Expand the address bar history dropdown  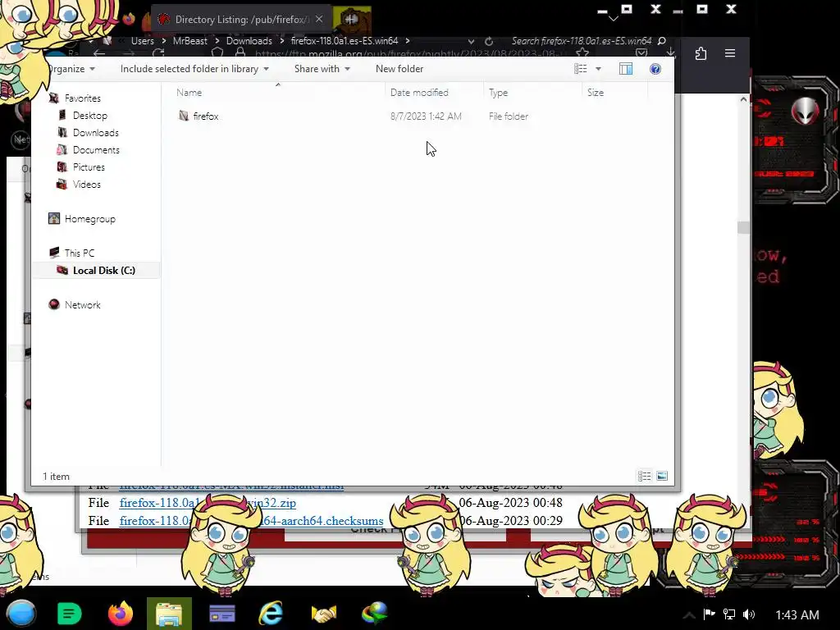(x=470, y=41)
